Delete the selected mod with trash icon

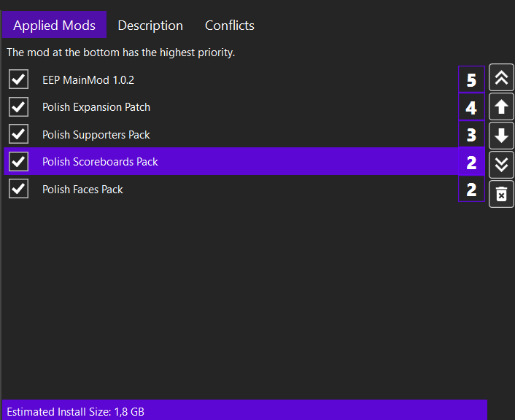coord(501,194)
